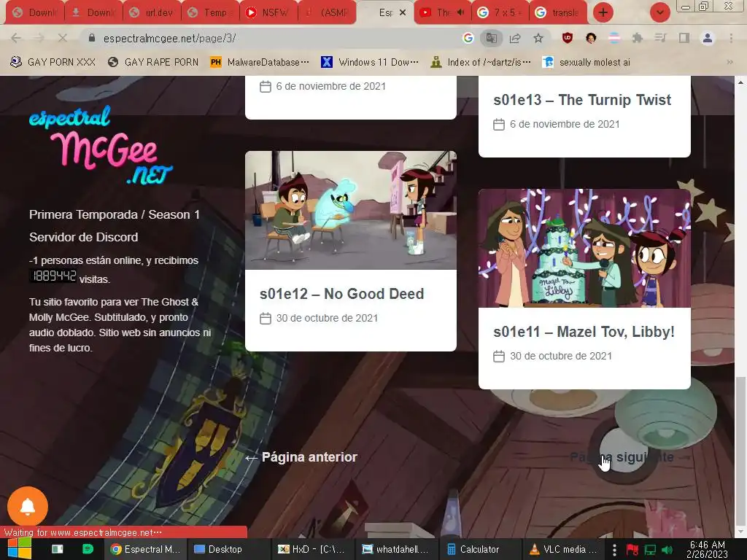Open Chrome three-dot menu

[731, 38]
